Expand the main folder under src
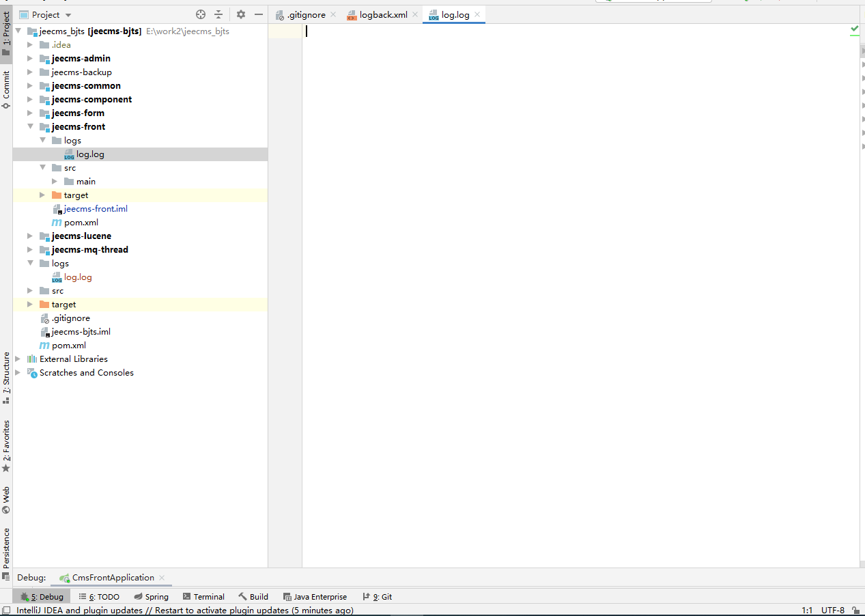 pos(55,182)
